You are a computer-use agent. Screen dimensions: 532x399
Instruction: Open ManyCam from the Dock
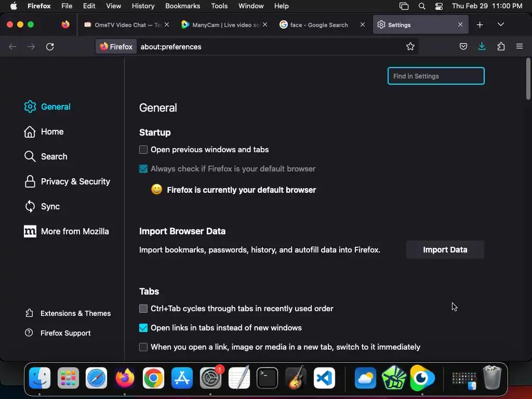pyautogui.click(x=422, y=378)
